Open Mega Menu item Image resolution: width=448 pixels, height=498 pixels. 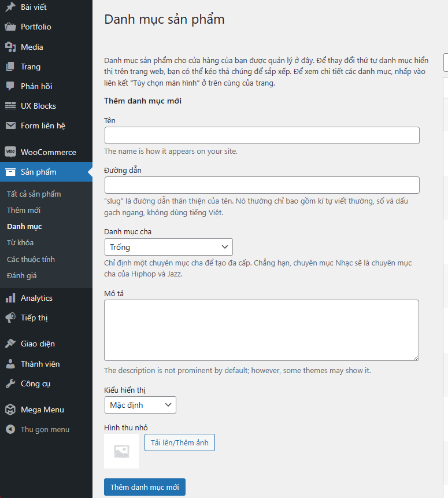(43, 410)
